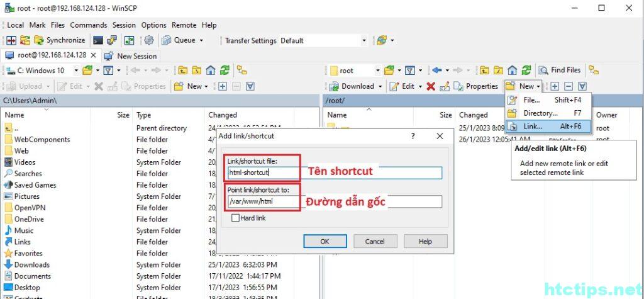The width and height of the screenshot is (644, 299).
Task: Click the remote Edit button
Action: tap(402, 86)
